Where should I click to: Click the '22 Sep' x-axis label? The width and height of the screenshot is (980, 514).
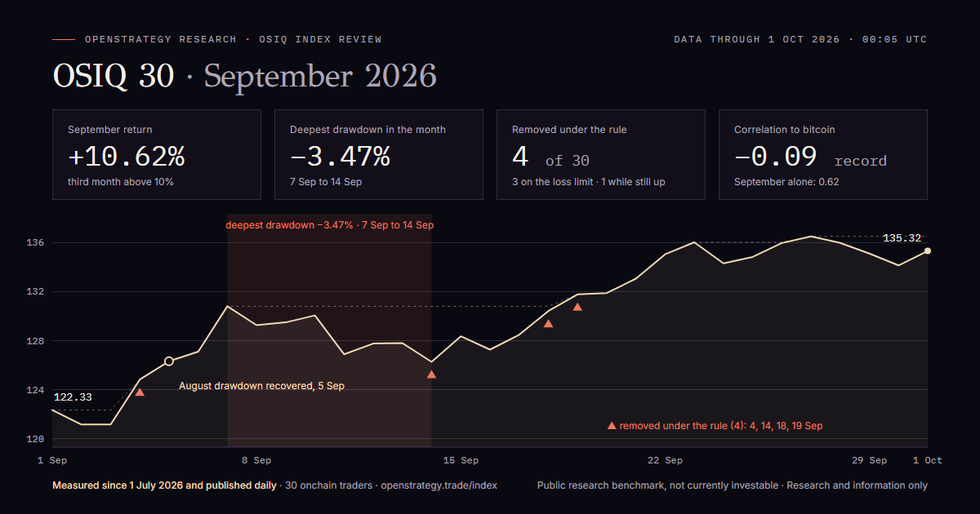click(x=665, y=460)
